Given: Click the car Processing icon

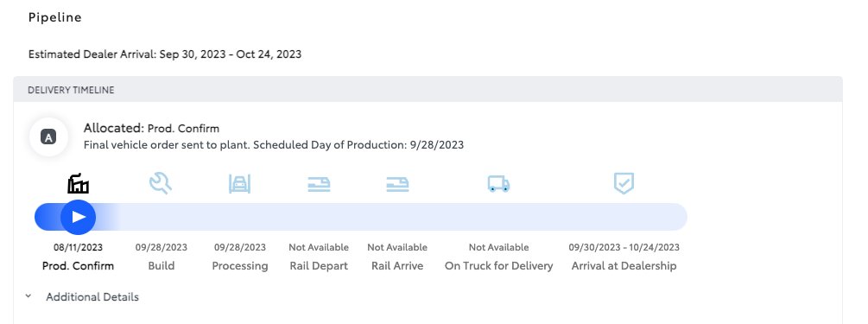Looking at the screenshot, I should pos(240,183).
